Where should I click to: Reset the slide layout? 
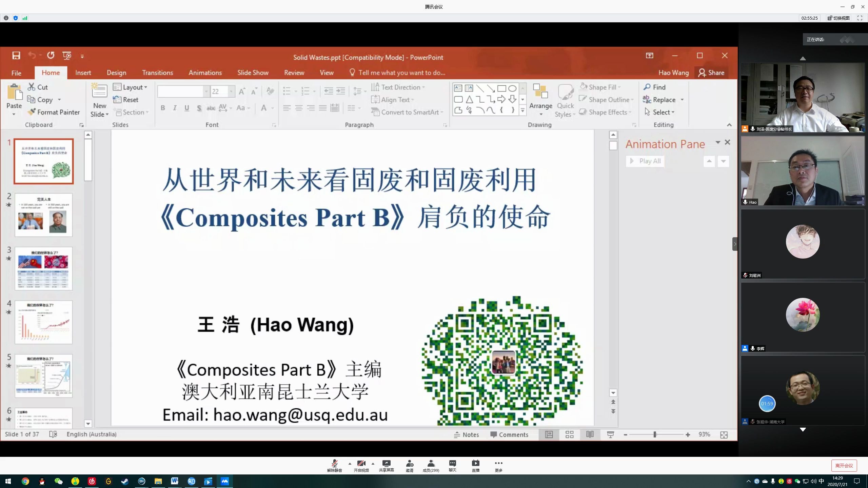tap(126, 100)
